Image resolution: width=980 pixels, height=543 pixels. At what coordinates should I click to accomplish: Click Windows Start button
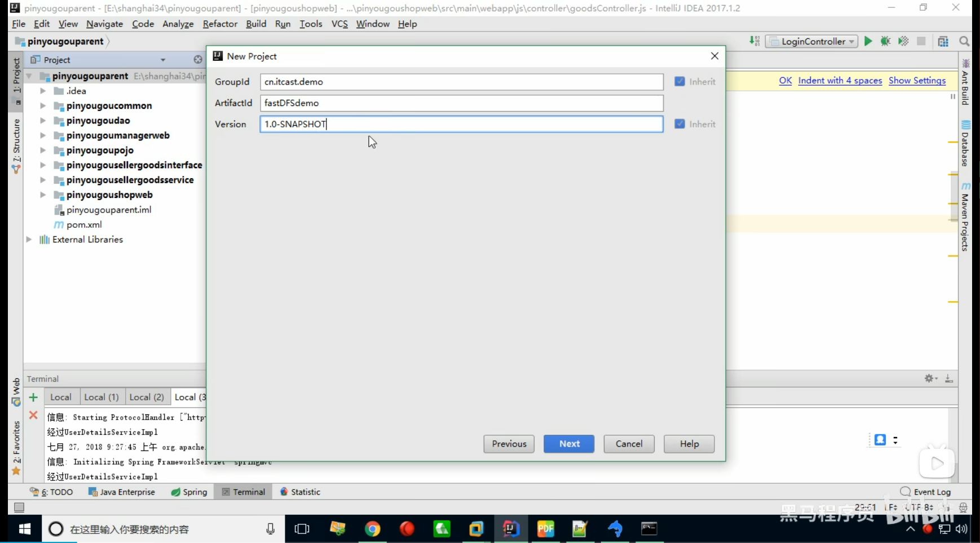point(25,529)
